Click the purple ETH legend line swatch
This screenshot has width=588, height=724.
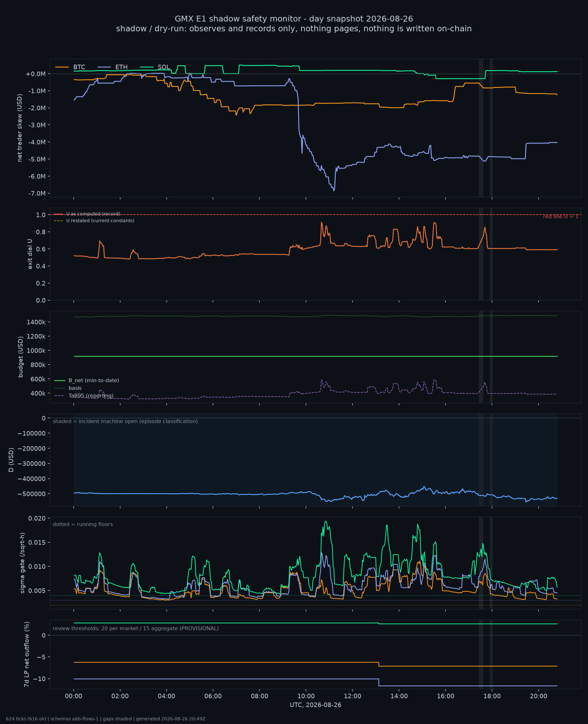pyautogui.click(x=104, y=67)
